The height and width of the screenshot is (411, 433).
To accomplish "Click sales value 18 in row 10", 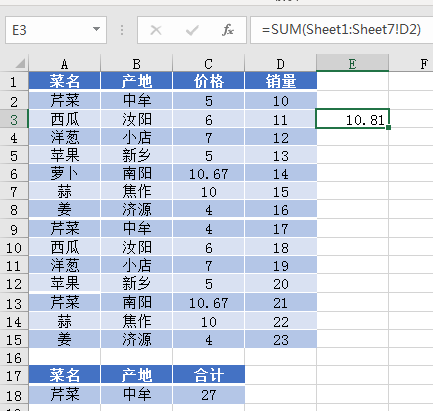I will (280, 247).
